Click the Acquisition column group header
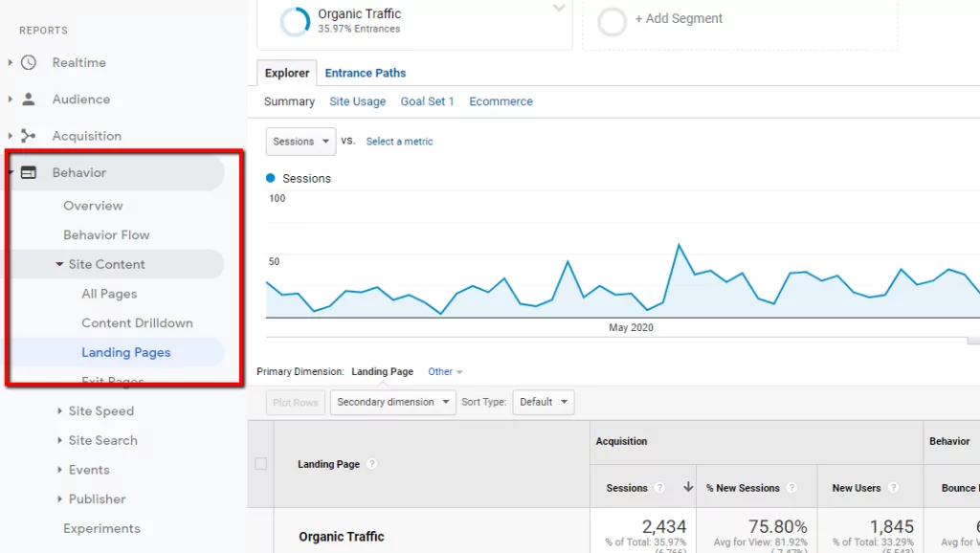The image size is (980, 553). tap(621, 441)
